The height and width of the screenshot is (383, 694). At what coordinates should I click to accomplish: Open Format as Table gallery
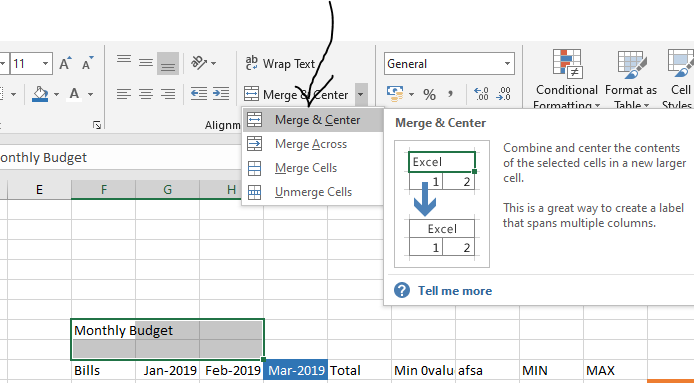631,79
